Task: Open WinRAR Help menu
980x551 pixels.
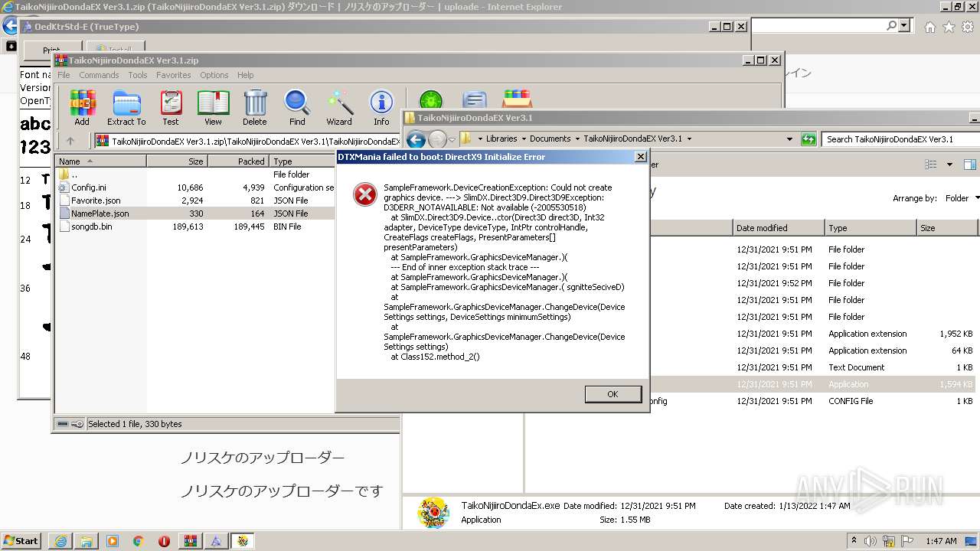Action: click(x=245, y=75)
